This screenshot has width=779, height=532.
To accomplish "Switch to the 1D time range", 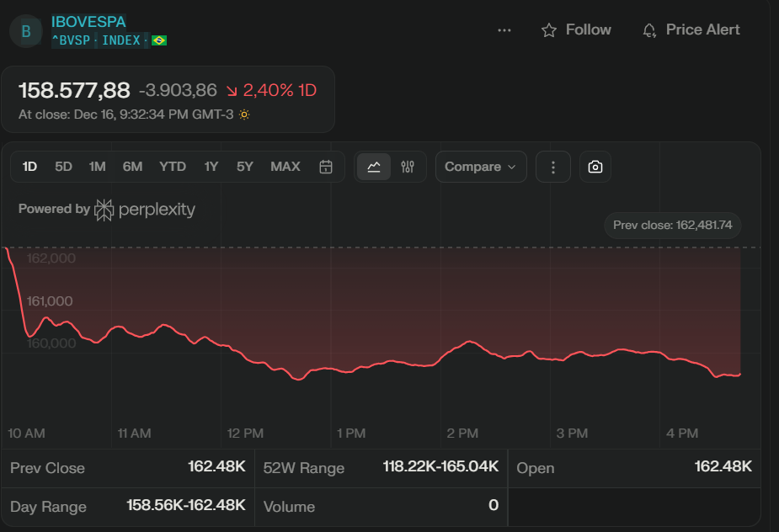I will click(29, 167).
